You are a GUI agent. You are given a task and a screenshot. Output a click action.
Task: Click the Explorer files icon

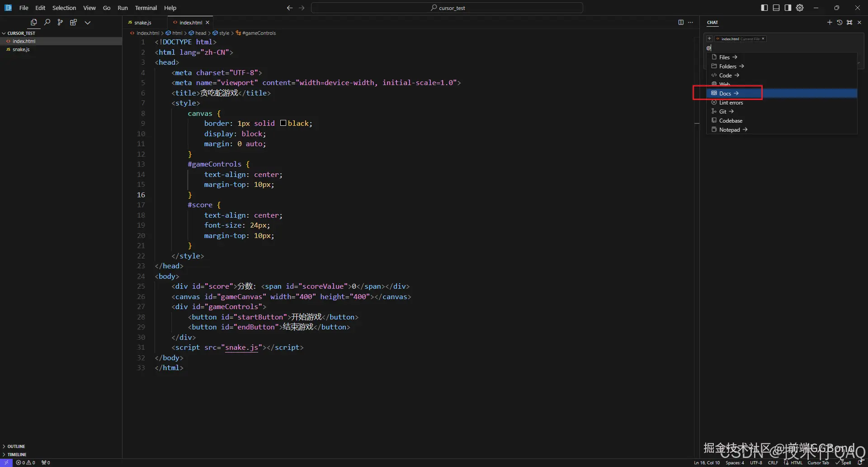(34, 22)
